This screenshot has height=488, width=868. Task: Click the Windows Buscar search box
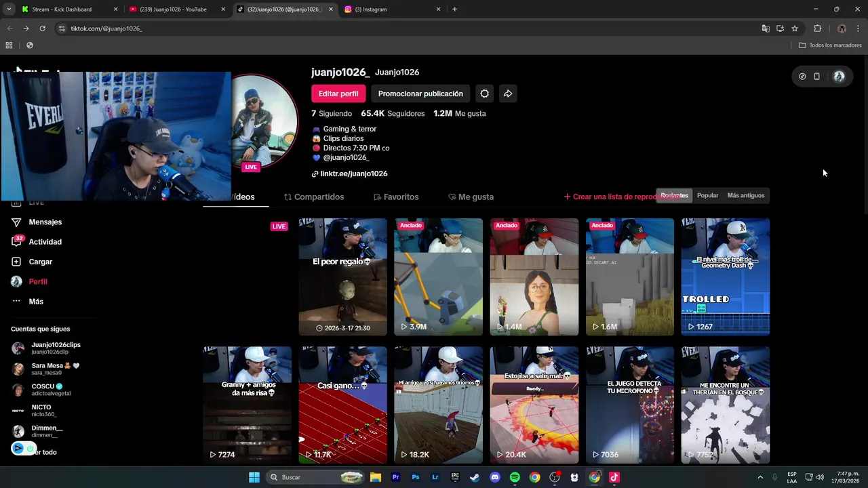(x=315, y=477)
